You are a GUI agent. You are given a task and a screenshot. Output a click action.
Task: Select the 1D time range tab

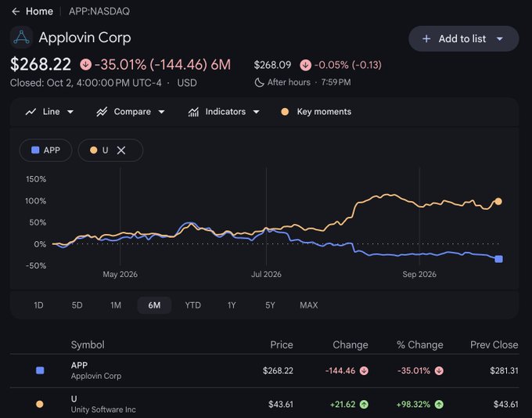pos(38,305)
